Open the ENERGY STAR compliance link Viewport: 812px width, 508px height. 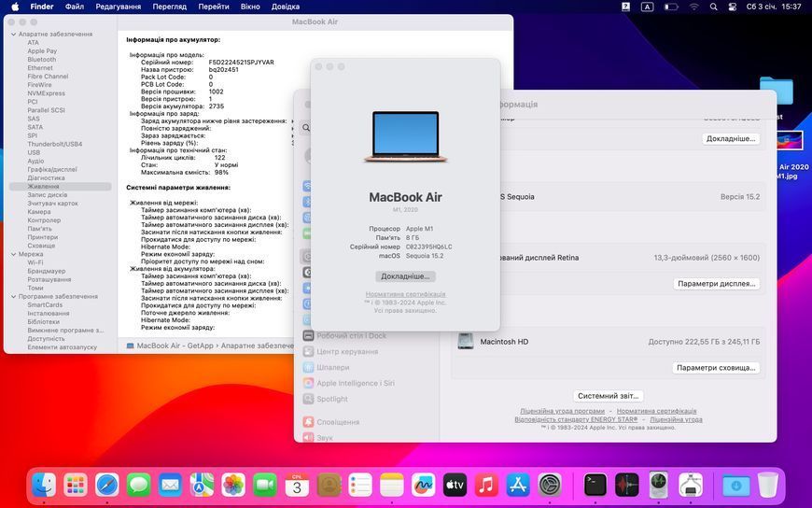point(576,419)
